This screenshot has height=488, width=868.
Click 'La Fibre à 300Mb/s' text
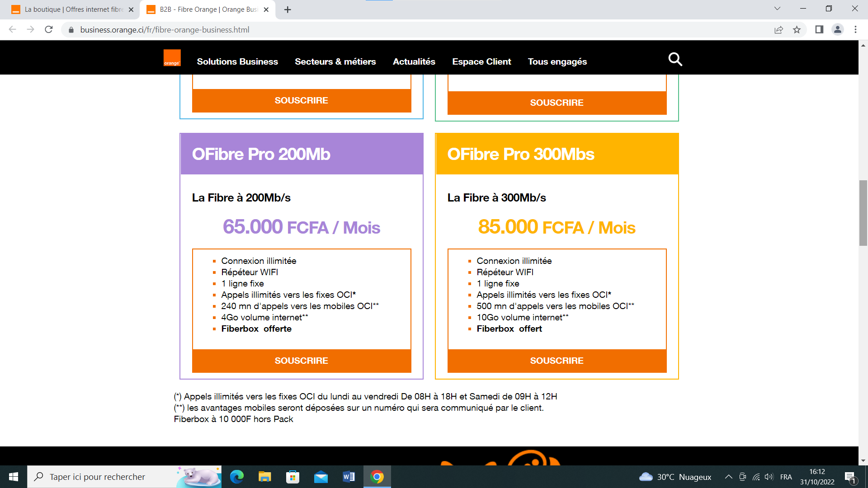pos(496,197)
